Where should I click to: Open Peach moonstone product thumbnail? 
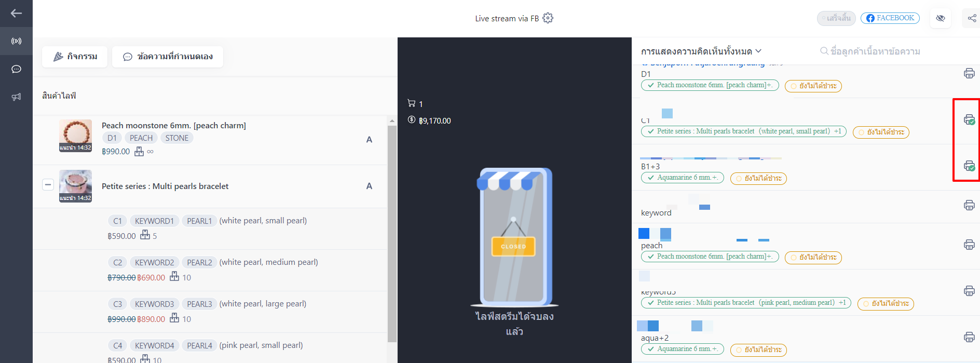tap(75, 136)
